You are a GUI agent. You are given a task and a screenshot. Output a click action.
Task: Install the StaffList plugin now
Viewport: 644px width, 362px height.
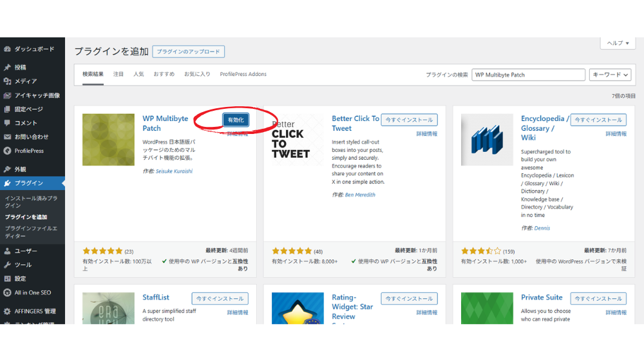pyautogui.click(x=220, y=299)
